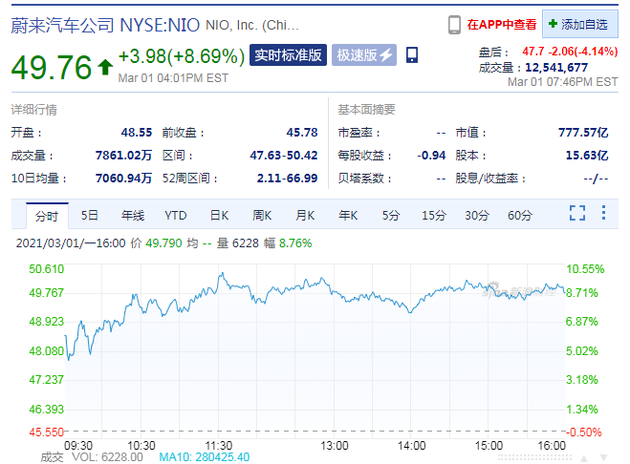This screenshot has height=464, width=630.
Task: Switch to the 周K tab
Action: pyautogui.click(x=262, y=215)
